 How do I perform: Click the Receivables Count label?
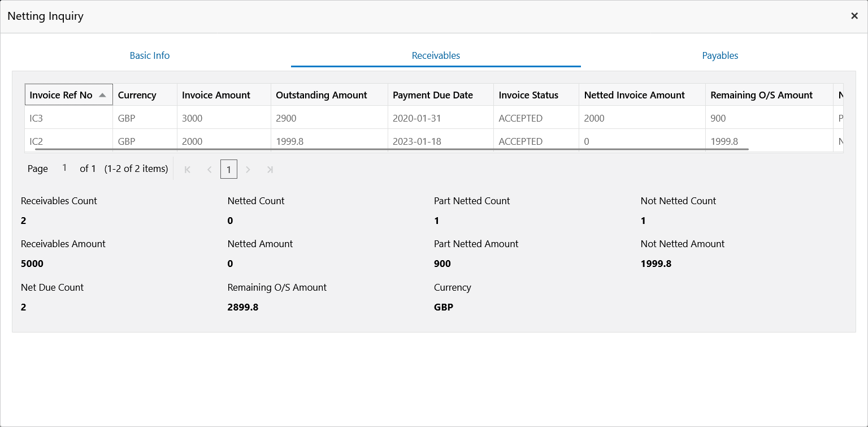(59, 201)
